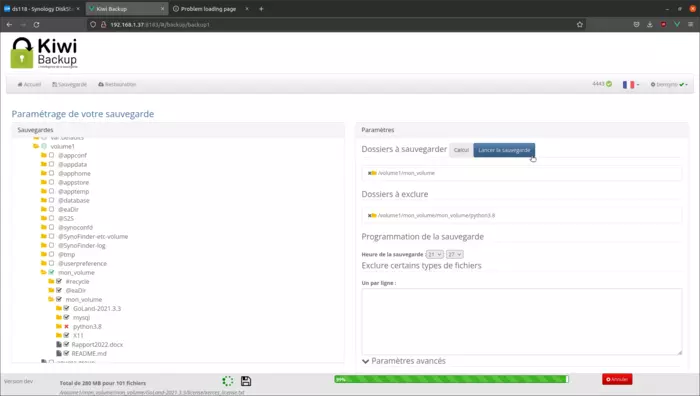Open the Firefox hamburger menu
The width and height of the screenshot is (700, 396).
[690, 25]
